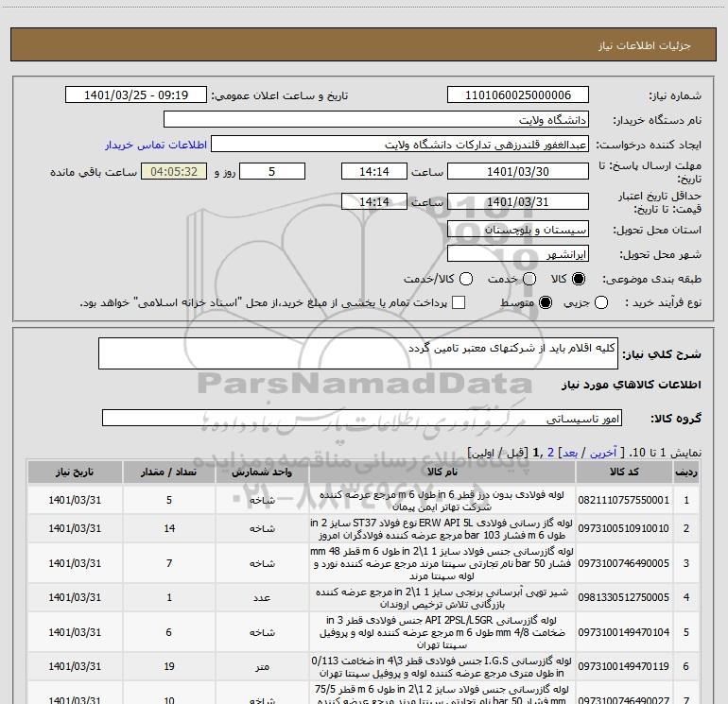Select the متوسط purchase type radio

tap(546, 302)
